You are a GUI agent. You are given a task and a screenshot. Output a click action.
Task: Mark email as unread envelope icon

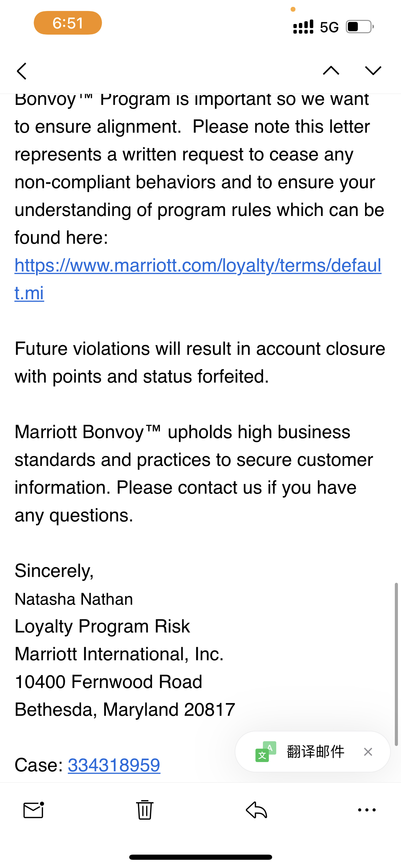[x=34, y=810]
